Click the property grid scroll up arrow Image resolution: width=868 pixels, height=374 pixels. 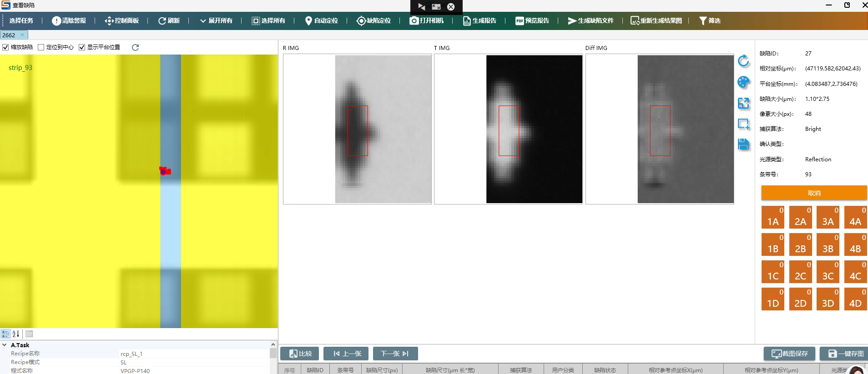click(273, 345)
